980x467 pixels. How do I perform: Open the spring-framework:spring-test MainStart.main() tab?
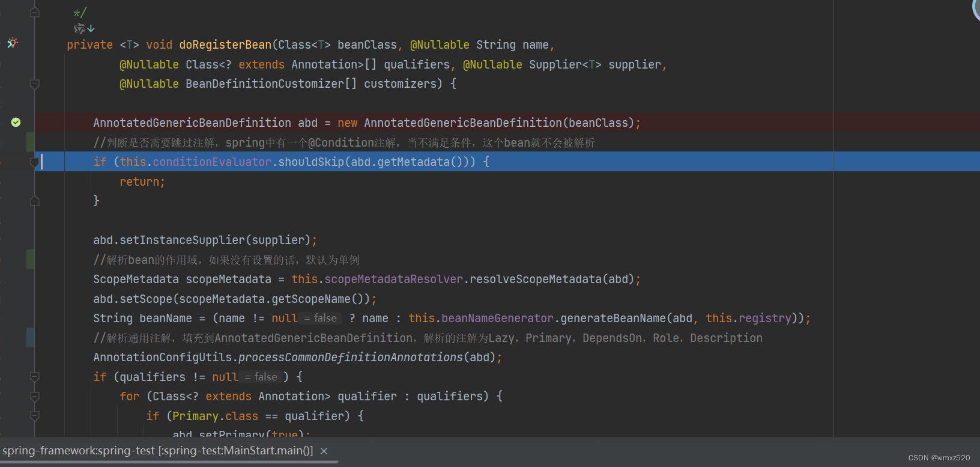point(158,451)
